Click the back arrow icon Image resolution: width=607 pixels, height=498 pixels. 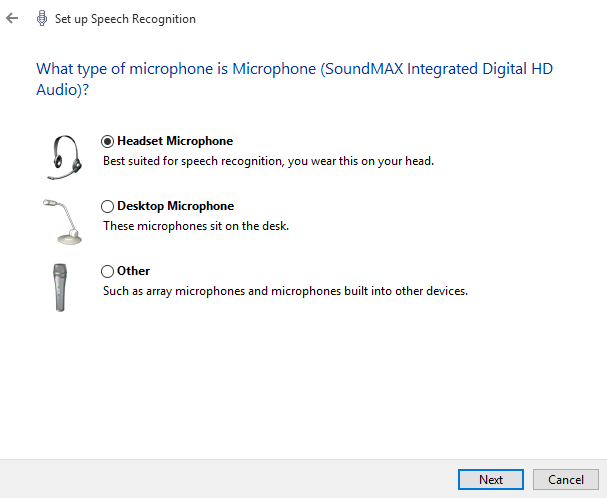coord(12,18)
